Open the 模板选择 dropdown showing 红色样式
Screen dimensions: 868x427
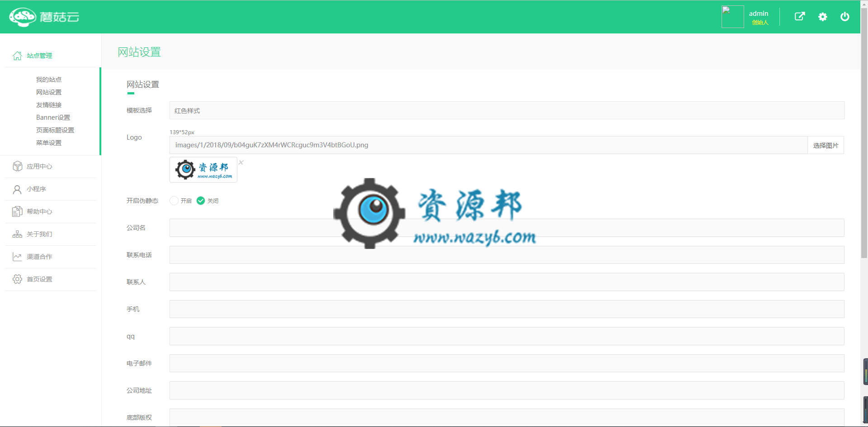click(507, 110)
